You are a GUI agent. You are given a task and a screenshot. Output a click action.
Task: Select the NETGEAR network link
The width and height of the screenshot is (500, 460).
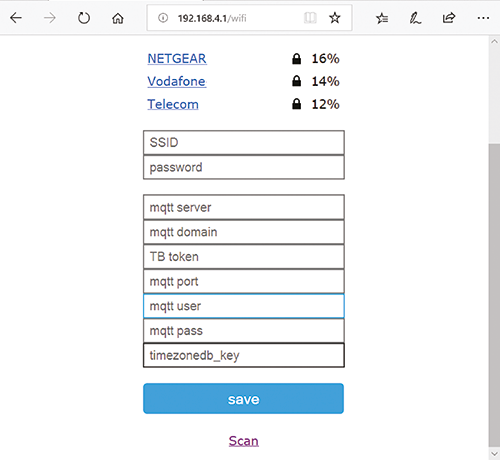[x=177, y=59]
